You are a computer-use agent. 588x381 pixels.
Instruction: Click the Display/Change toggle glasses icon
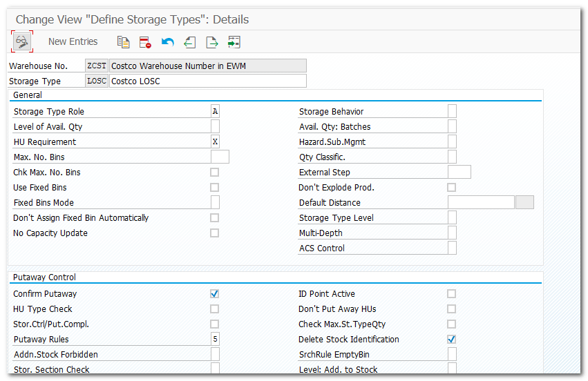pos(22,42)
